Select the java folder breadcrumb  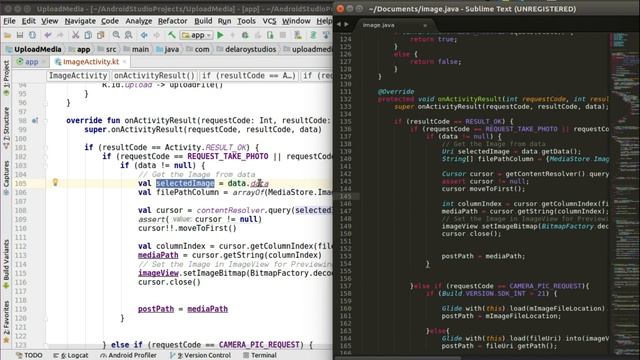(168, 49)
